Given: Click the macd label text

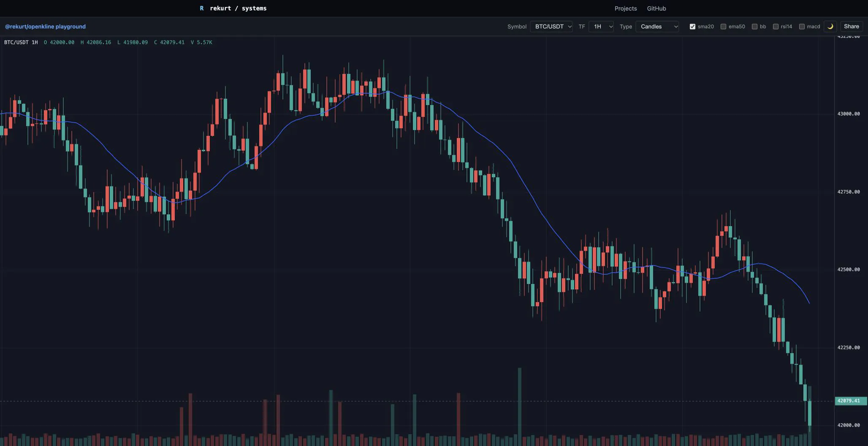Looking at the screenshot, I should click(813, 27).
